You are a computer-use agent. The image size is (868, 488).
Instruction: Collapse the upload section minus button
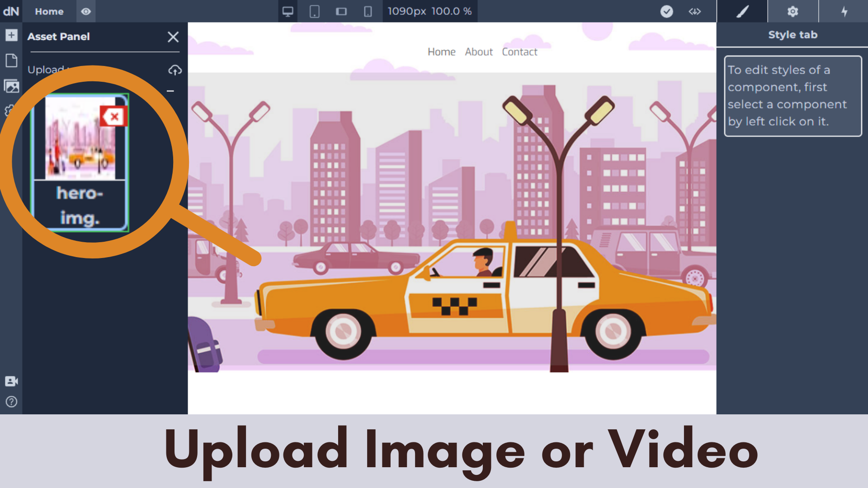170,91
